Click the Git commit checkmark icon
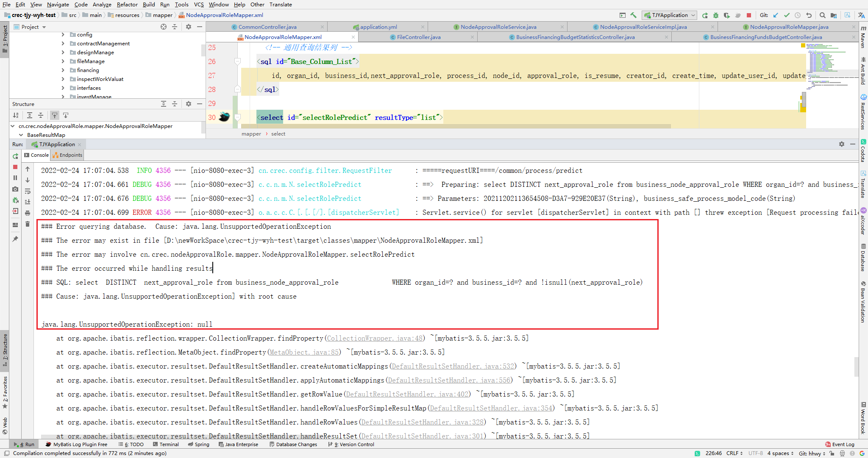The image size is (868, 458). pyautogui.click(x=787, y=15)
